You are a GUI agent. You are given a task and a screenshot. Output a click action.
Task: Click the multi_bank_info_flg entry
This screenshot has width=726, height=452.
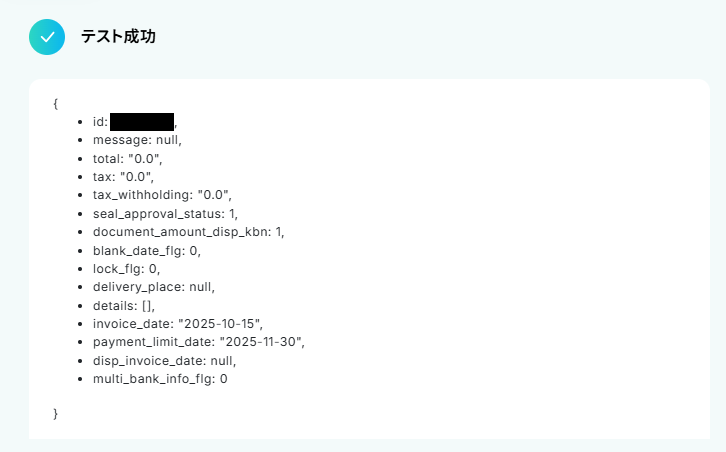click(x=160, y=379)
